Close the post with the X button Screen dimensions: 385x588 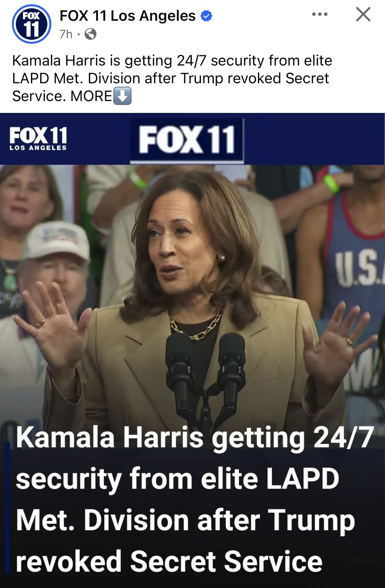point(363,14)
